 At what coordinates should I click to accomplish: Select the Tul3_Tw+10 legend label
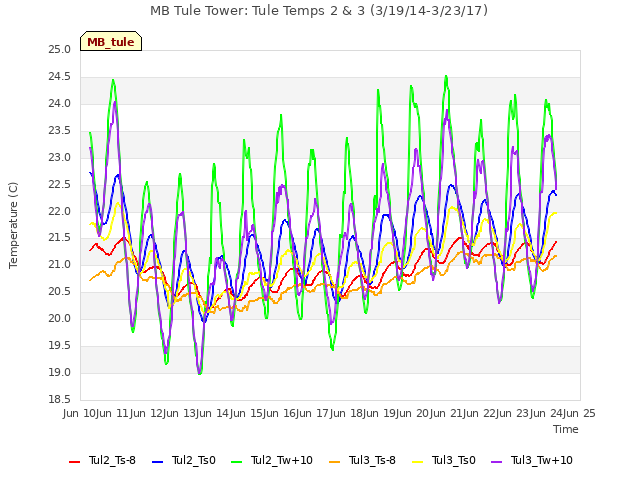click(x=542, y=460)
